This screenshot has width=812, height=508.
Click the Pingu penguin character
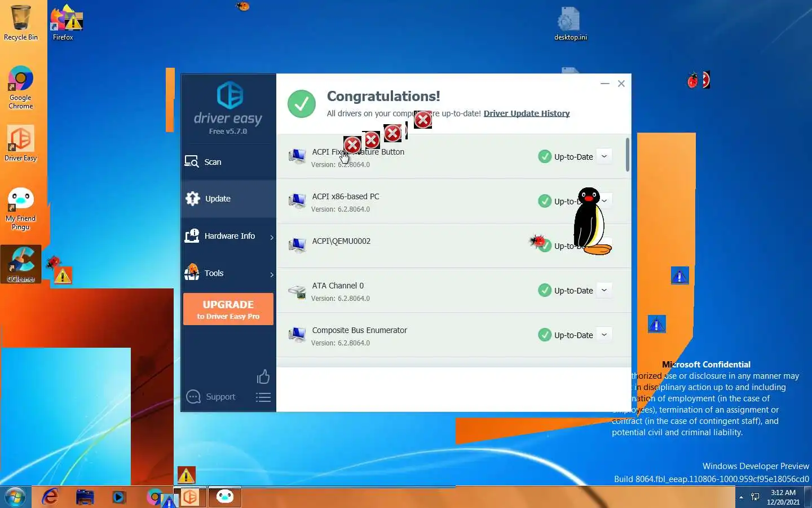[591, 221]
